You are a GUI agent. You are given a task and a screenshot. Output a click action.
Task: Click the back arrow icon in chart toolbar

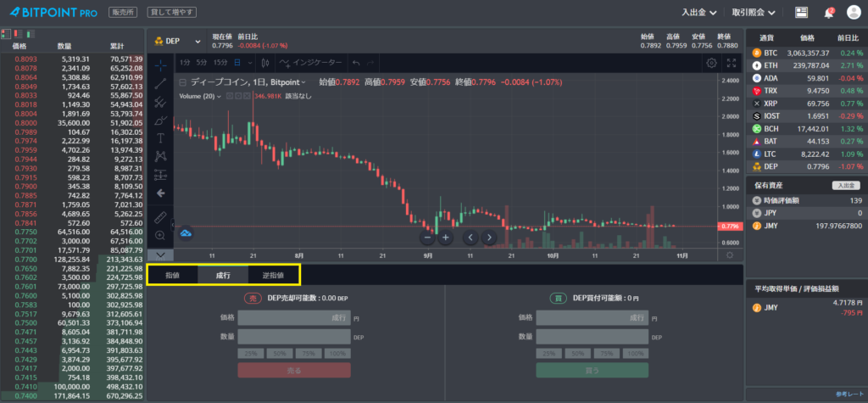click(160, 193)
